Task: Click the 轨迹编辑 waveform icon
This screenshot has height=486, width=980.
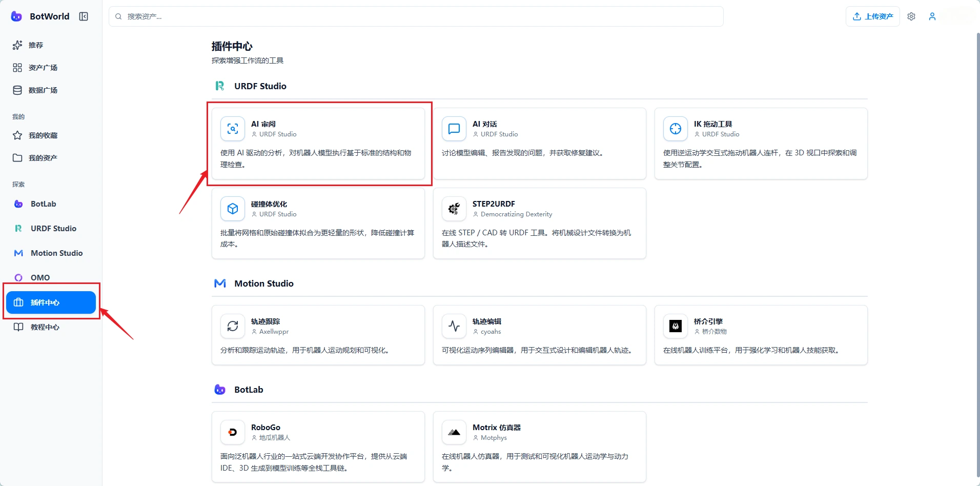Action: coord(454,326)
